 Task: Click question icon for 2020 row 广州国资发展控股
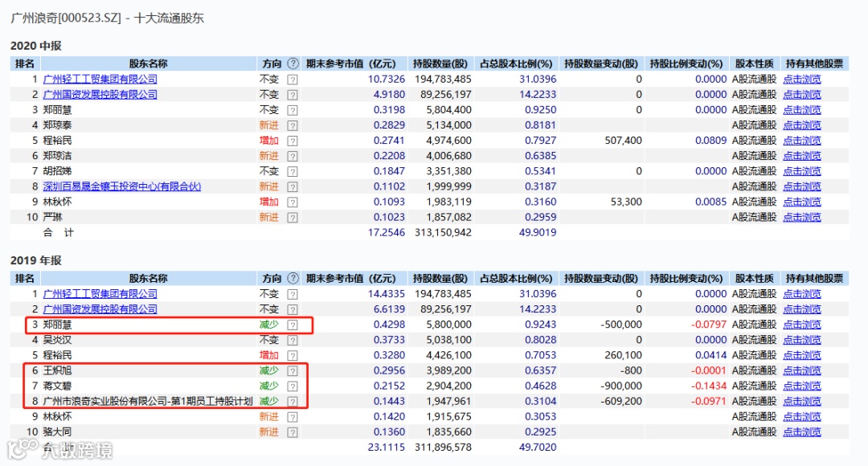[x=293, y=95]
